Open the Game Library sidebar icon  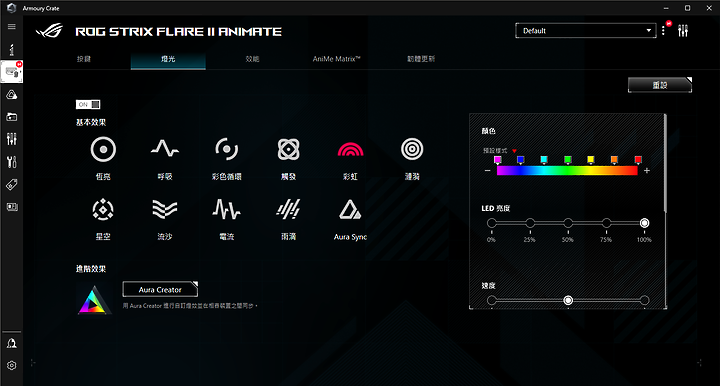[x=11, y=117]
